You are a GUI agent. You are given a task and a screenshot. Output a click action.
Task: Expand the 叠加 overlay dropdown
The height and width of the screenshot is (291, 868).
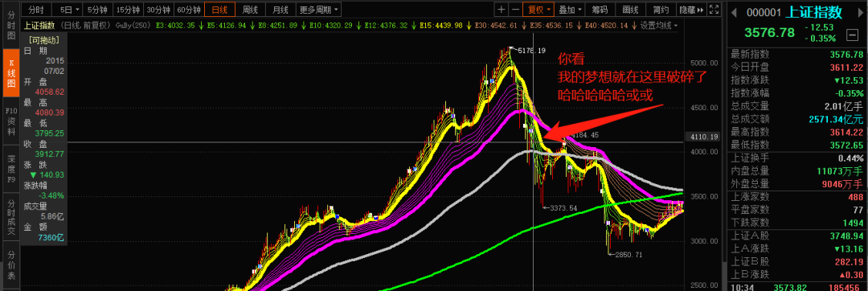[x=570, y=10]
